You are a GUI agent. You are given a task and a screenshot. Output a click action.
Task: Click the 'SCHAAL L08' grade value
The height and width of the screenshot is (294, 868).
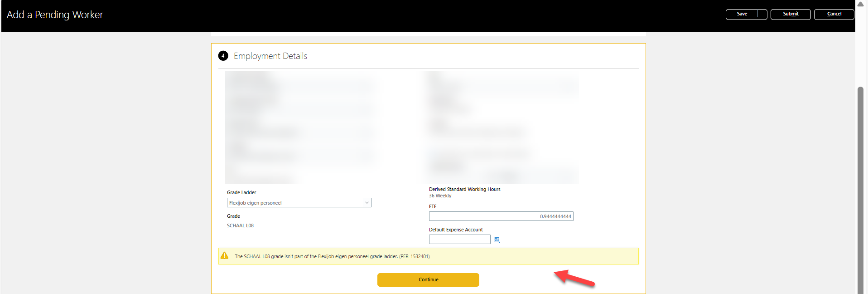(x=240, y=225)
